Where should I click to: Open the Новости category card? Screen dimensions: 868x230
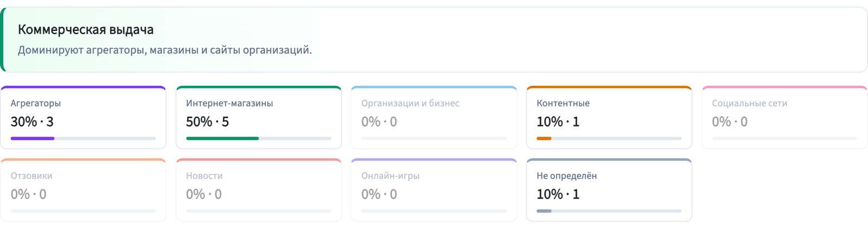click(x=259, y=190)
